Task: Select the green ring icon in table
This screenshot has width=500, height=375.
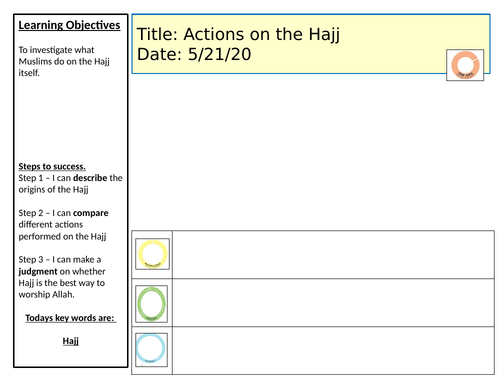Action: [x=151, y=304]
